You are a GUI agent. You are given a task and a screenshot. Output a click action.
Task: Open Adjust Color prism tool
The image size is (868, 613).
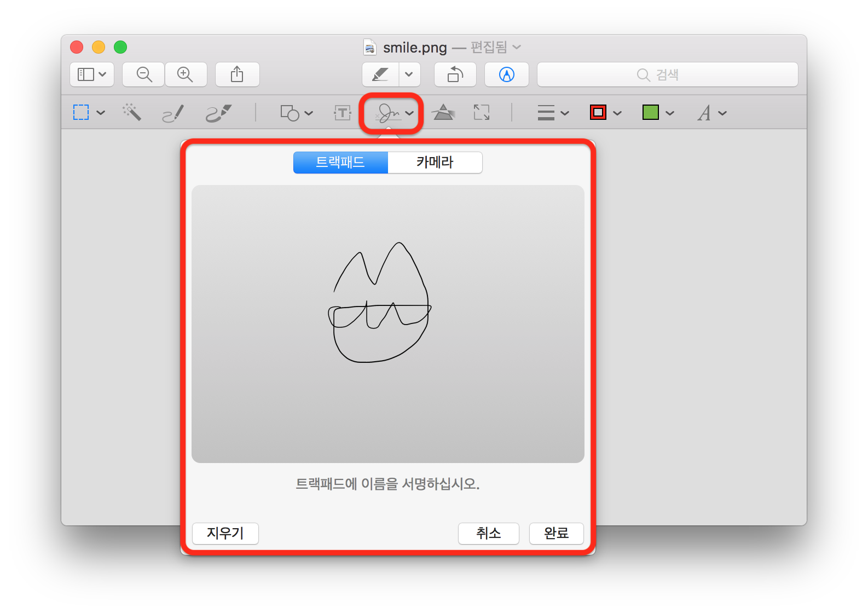coord(443,112)
